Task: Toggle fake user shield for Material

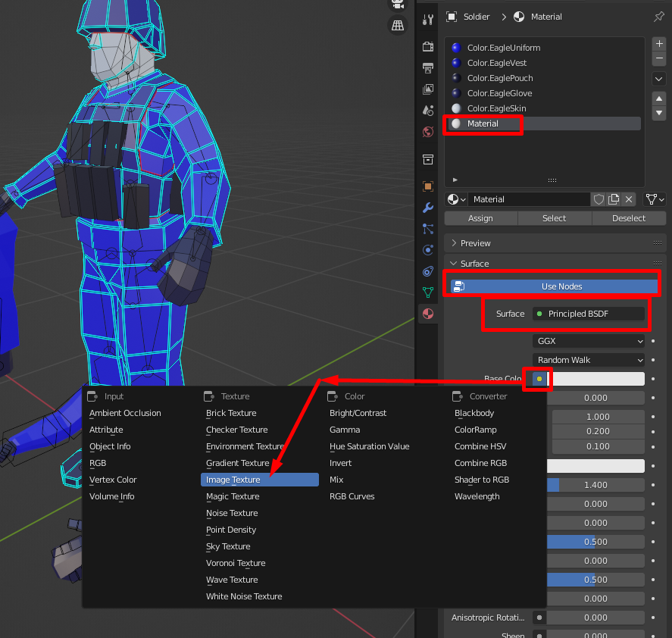Action: tap(599, 199)
